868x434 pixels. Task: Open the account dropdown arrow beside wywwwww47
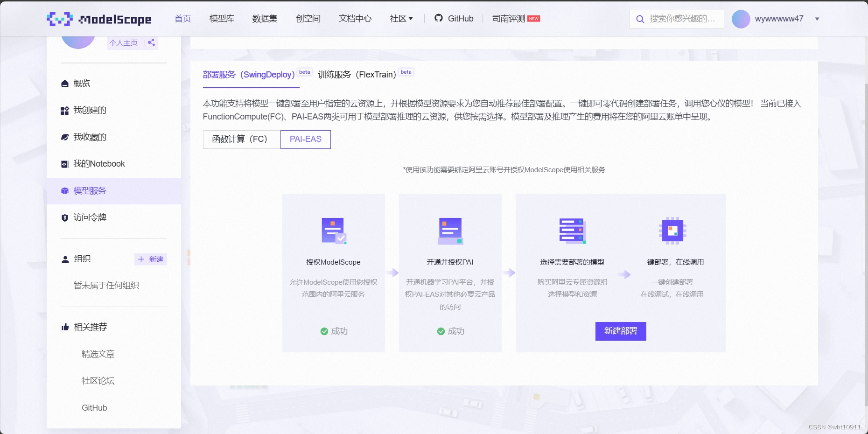(817, 19)
